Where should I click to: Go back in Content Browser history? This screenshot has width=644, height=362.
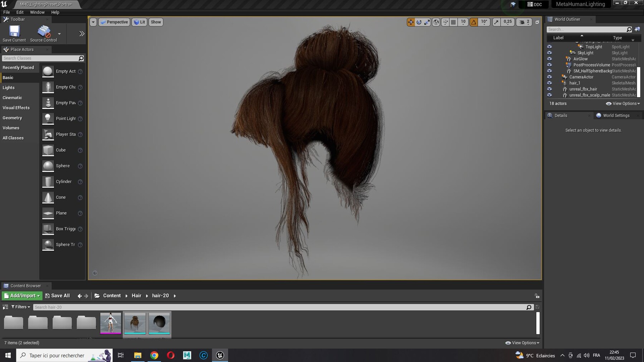(x=79, y=296)
